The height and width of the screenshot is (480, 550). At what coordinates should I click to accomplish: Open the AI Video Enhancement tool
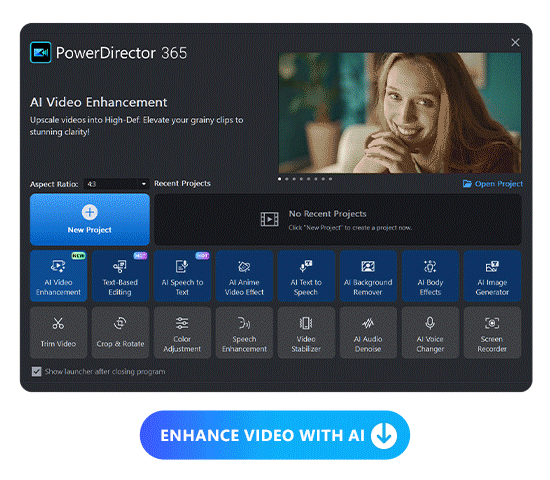[x=59, y=276]
